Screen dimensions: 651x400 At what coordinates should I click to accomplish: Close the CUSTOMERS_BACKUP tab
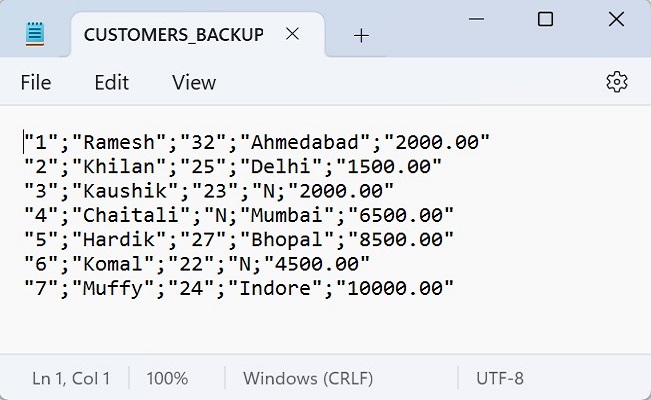pyautogui.click(x=292, y=34)
